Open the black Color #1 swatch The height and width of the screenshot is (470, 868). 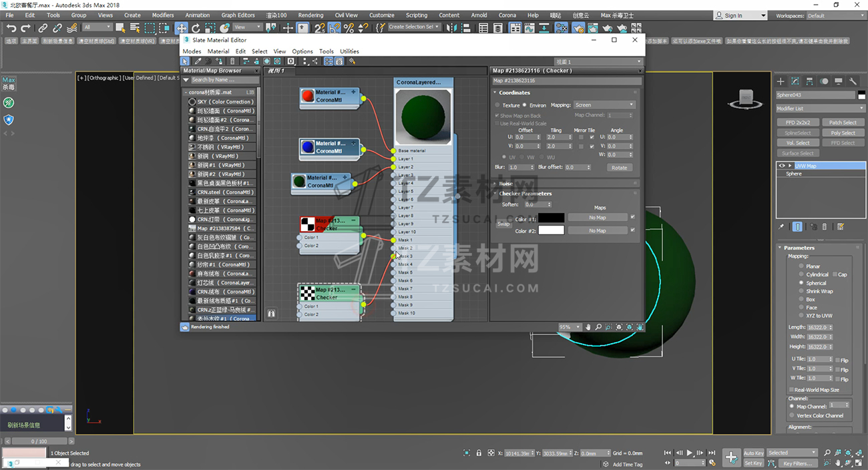(551, 218)
